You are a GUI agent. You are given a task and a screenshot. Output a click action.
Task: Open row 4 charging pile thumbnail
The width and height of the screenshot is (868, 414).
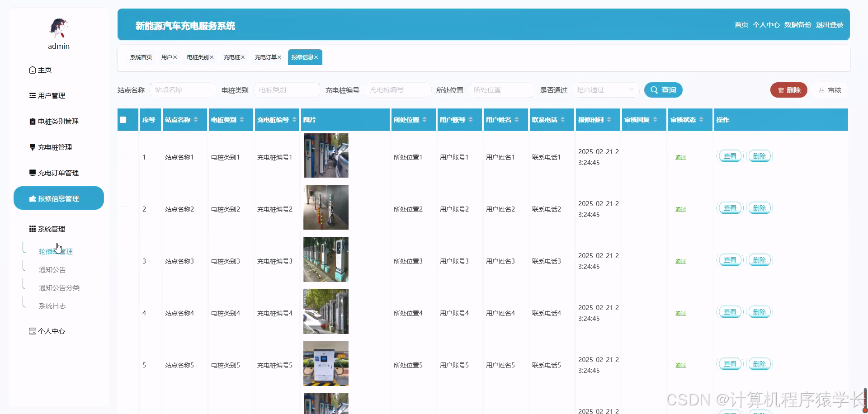pos(326,311)
